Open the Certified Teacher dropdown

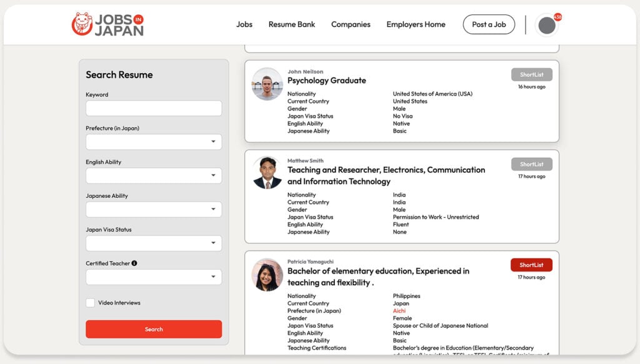[x=154, y=277]
